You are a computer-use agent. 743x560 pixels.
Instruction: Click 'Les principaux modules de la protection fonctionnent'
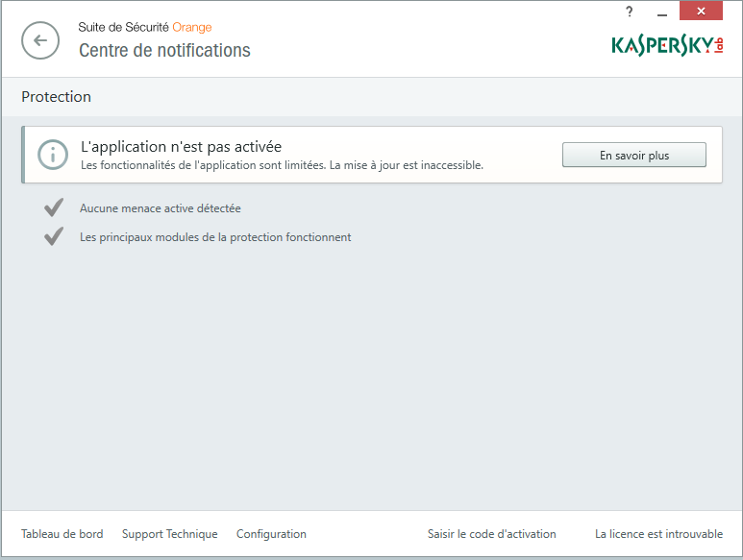click(215, 236)
